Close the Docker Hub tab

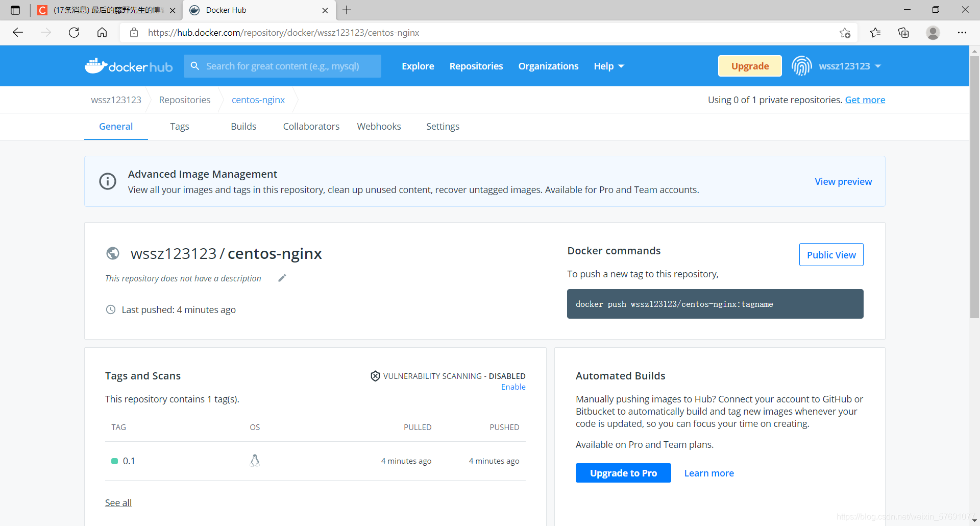(x=325, y=10)
